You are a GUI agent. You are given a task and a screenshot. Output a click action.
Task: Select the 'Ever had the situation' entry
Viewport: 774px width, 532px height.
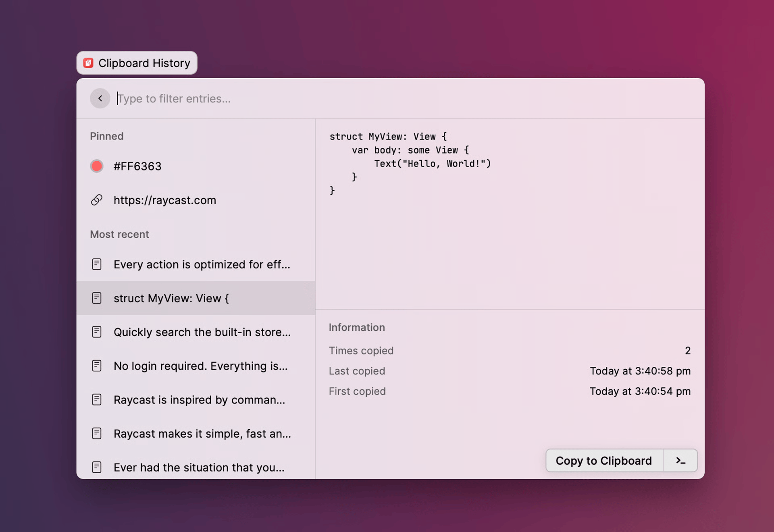[198, 468]
